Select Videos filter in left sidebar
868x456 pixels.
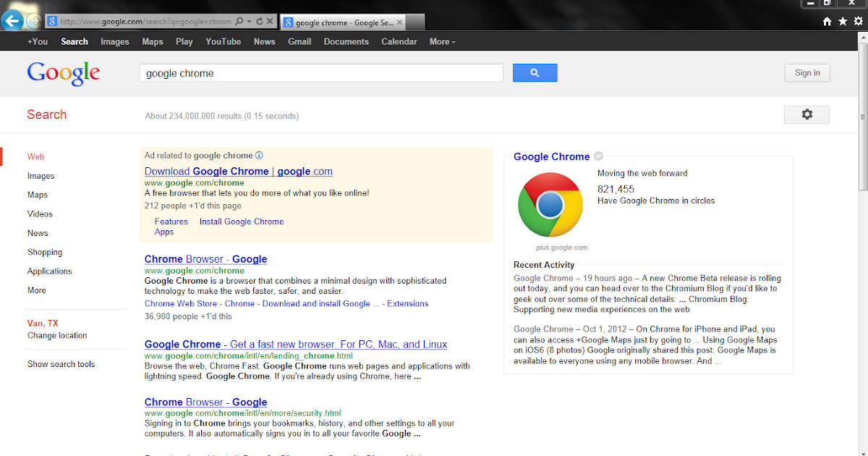40,214
